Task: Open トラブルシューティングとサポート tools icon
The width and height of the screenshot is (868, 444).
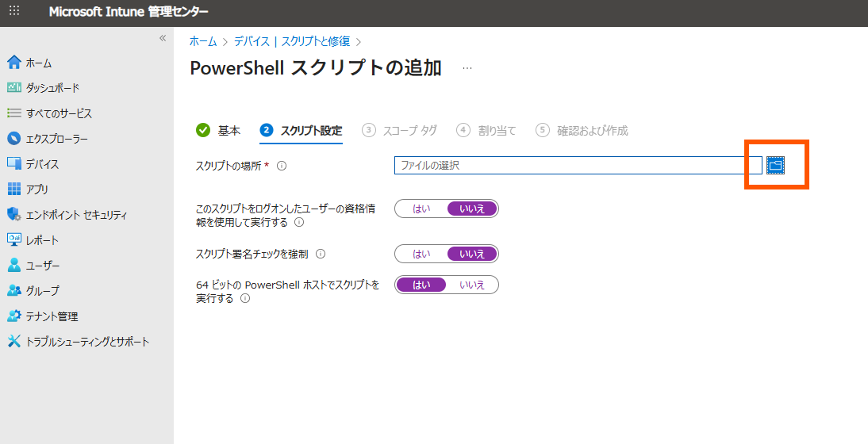Action: tap(13, 342)
